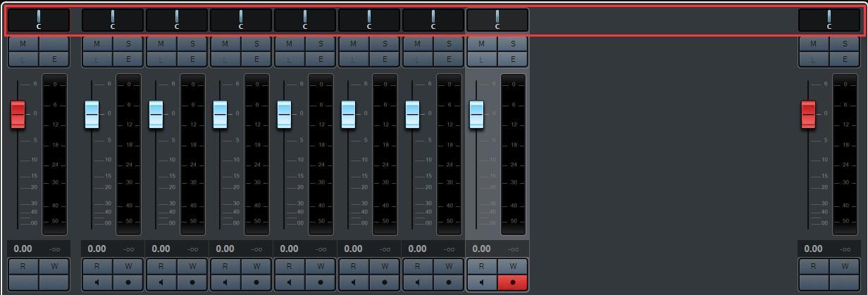Enable Read automation on right output channel
The width and height of the screenshot is (868, 295).
click(814, 267)
